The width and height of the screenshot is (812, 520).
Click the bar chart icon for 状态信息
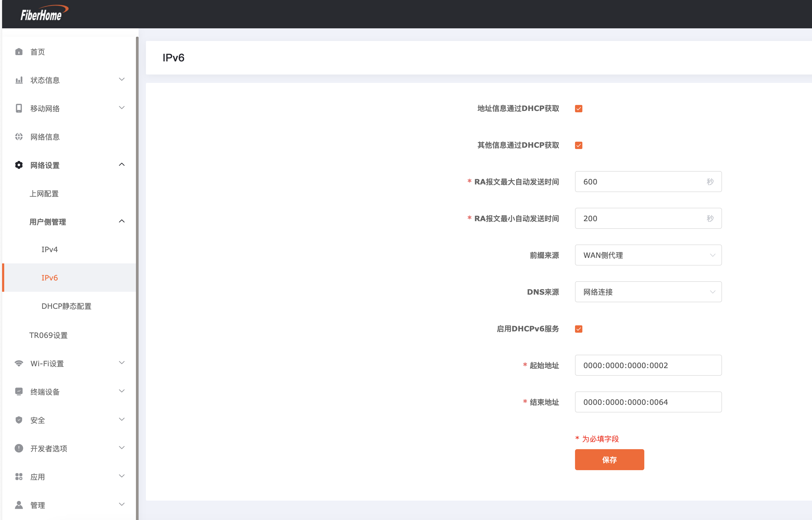(19, 80)
